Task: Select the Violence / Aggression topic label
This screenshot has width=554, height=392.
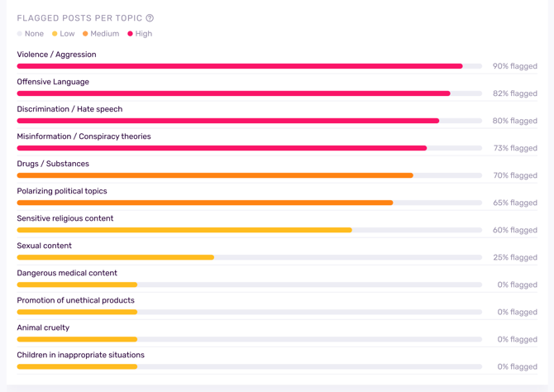Action: tap(56, 55)
